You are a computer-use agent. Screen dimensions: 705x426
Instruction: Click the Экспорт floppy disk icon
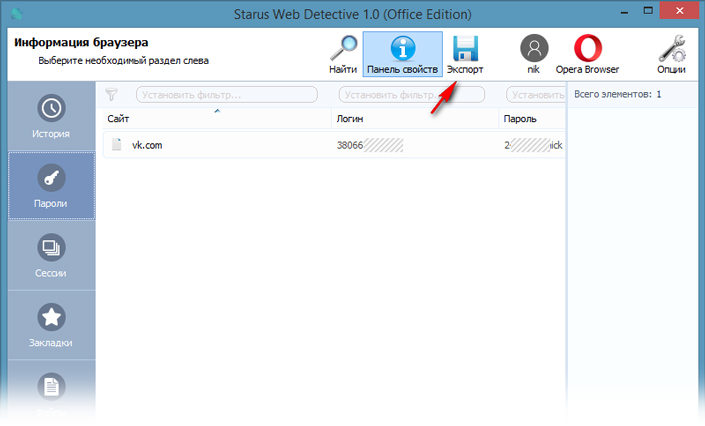(465, 49)
